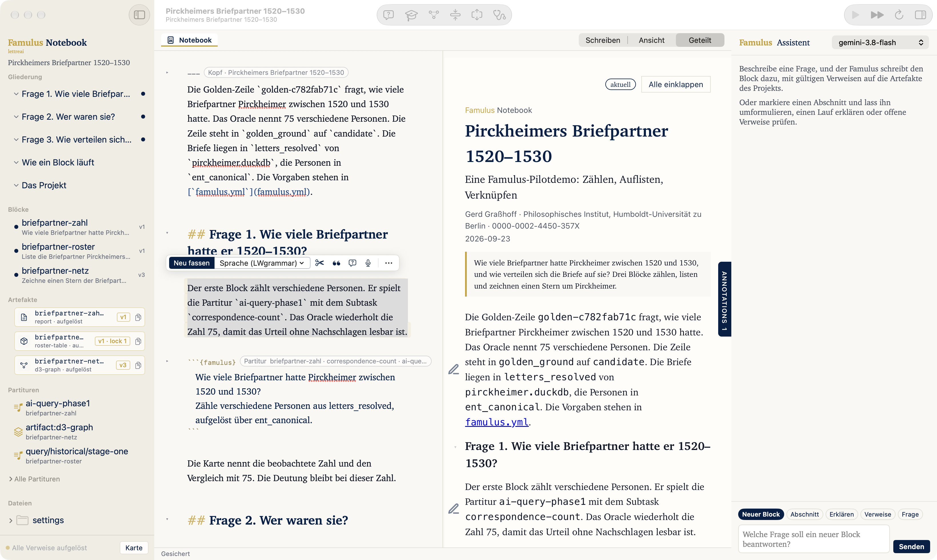Viewport: 937px width, 560px height.
Task: Click the Senden button
Action: pyautogui.click(x=911, y=546)
